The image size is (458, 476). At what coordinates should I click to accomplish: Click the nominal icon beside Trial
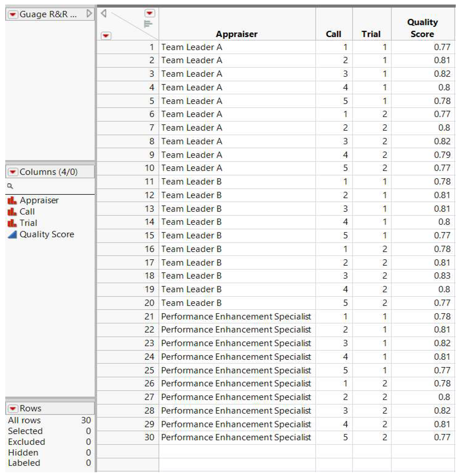tap(12, 223)
